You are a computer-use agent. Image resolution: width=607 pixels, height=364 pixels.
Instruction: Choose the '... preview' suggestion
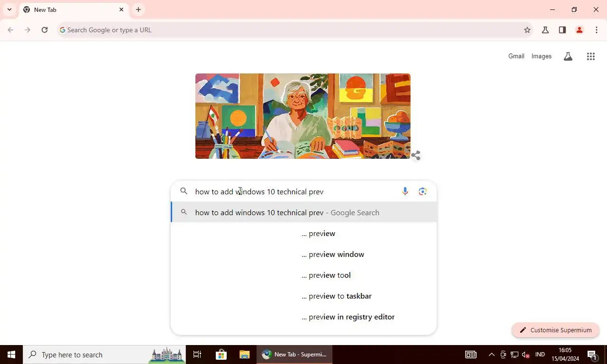tap(303, 233)
